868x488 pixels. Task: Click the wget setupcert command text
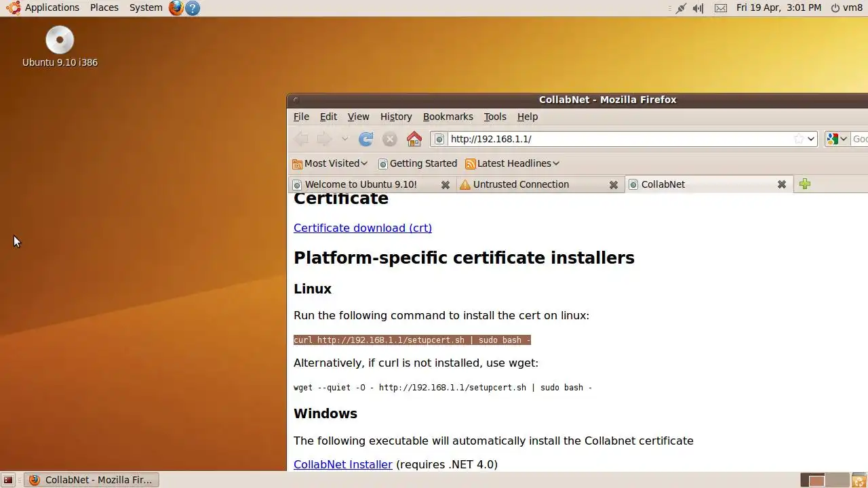click(443, 388)
